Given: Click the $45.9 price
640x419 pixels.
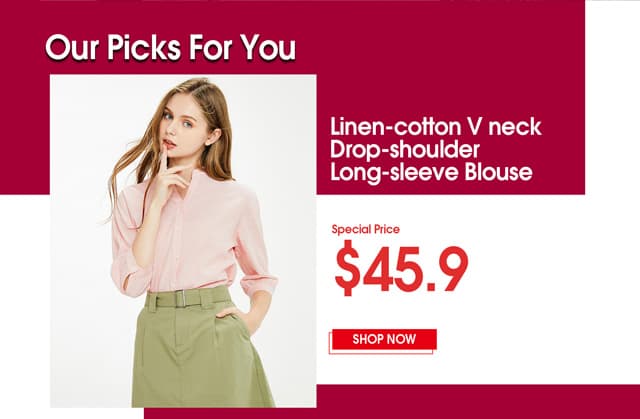Looking at the screenshot, I should [401, 268].
